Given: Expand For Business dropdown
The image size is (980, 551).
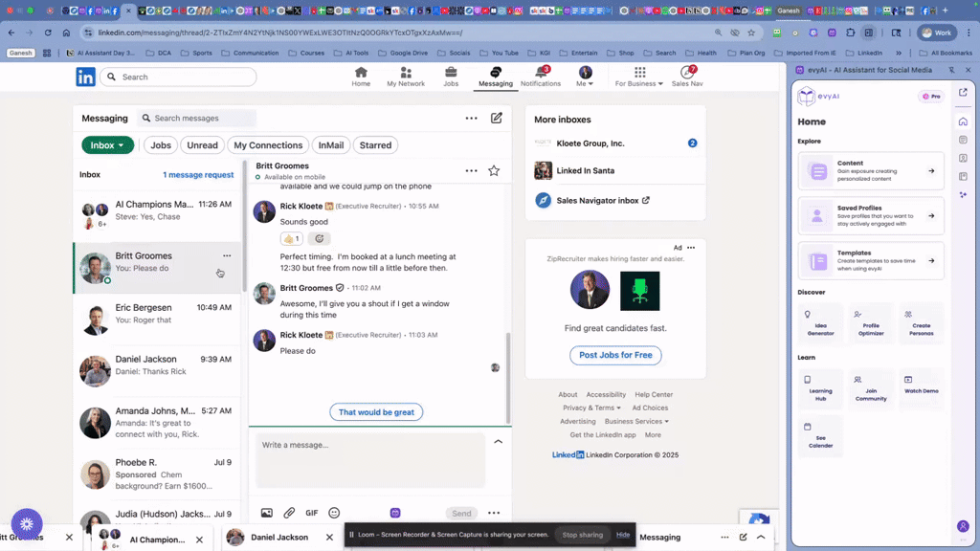Looking at the screenshot, I should [x=638, y=77].
